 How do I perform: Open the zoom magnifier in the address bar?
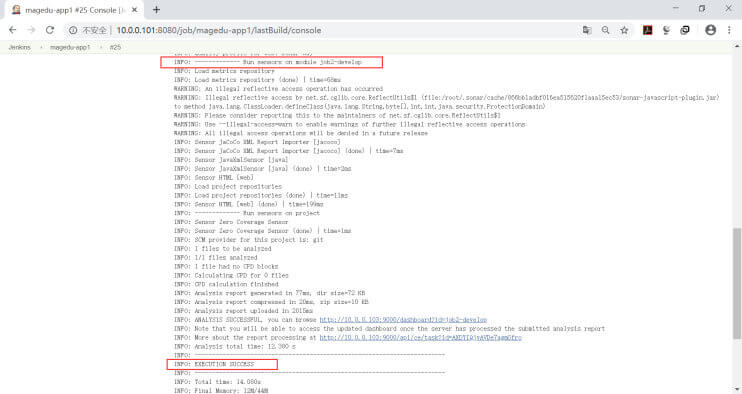605,30
